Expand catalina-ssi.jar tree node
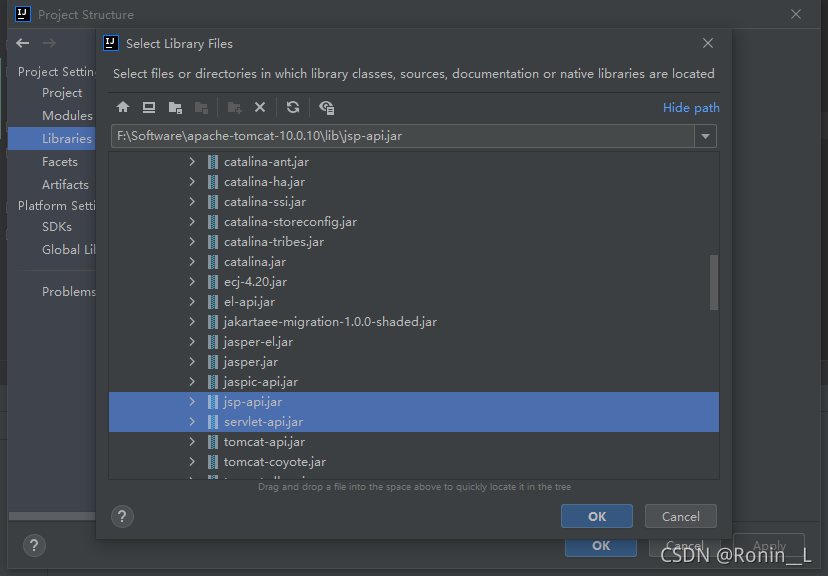Screen dimensions: 828x576 pos(192,202)
